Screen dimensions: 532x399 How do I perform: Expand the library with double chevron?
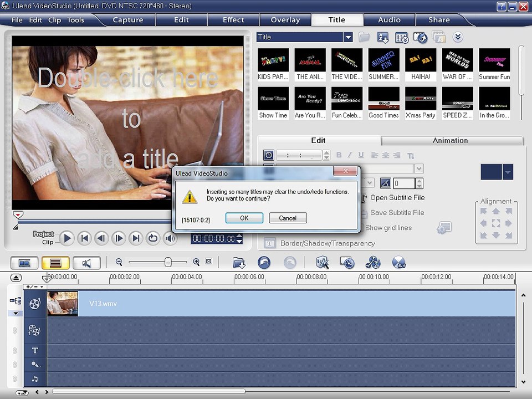[458, 37]
